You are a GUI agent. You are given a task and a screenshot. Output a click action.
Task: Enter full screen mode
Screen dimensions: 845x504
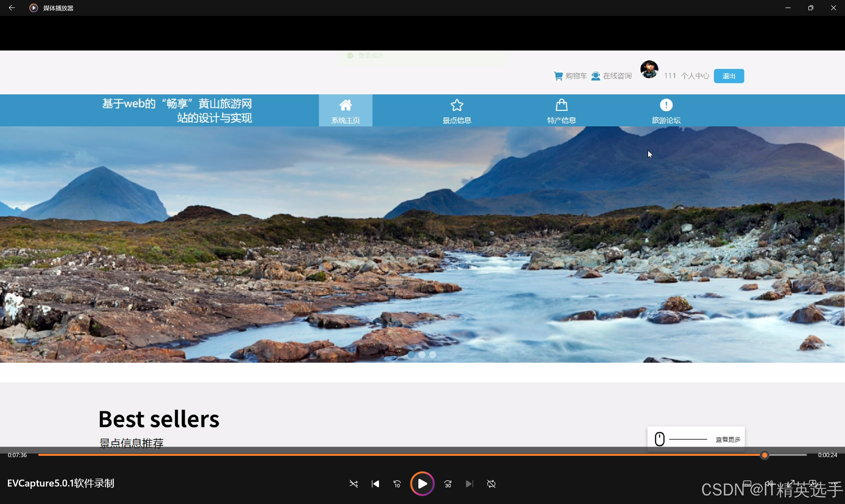click(791, 483)
